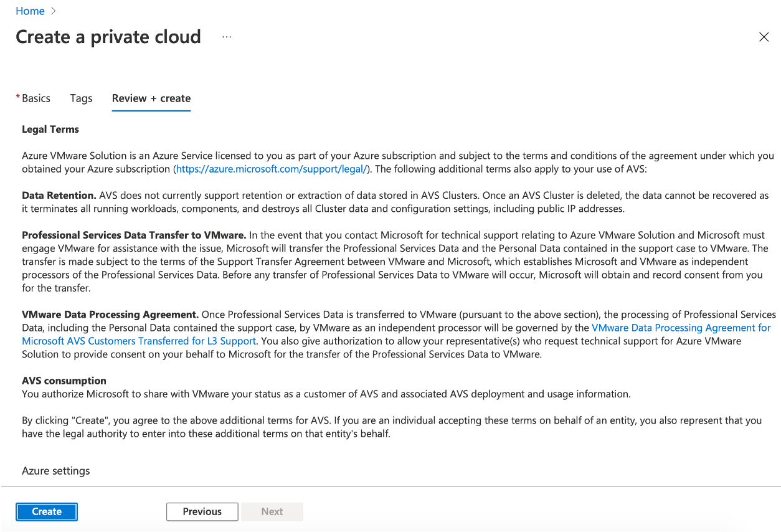Click the breadcrumb chevron after Home

(54, 11)
